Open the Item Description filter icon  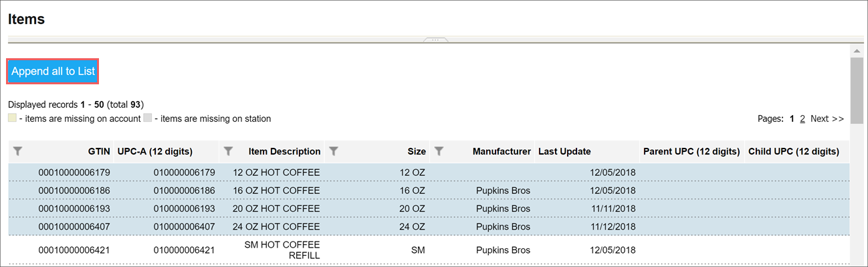point(228,151)
